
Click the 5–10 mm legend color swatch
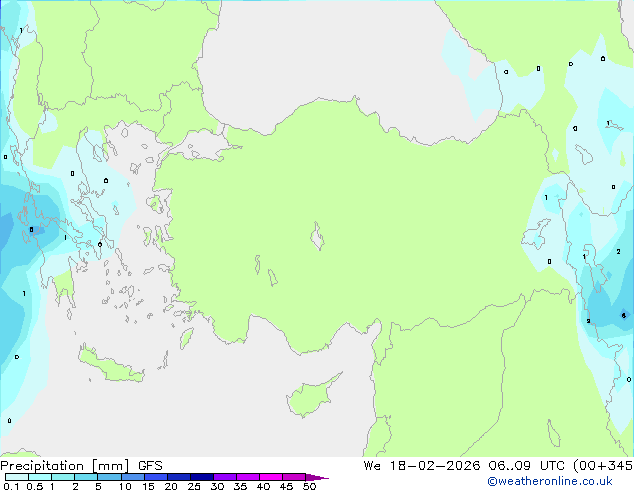pos(109,477)
